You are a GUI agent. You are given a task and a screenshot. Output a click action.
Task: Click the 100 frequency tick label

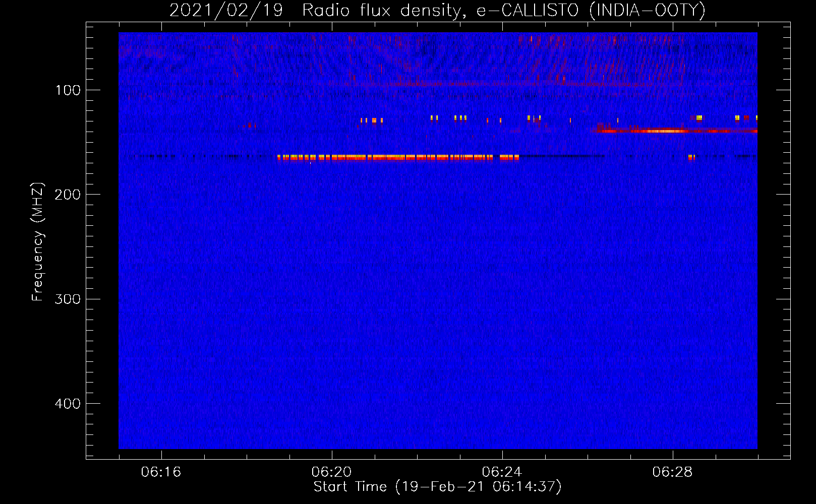click(68, 90)
